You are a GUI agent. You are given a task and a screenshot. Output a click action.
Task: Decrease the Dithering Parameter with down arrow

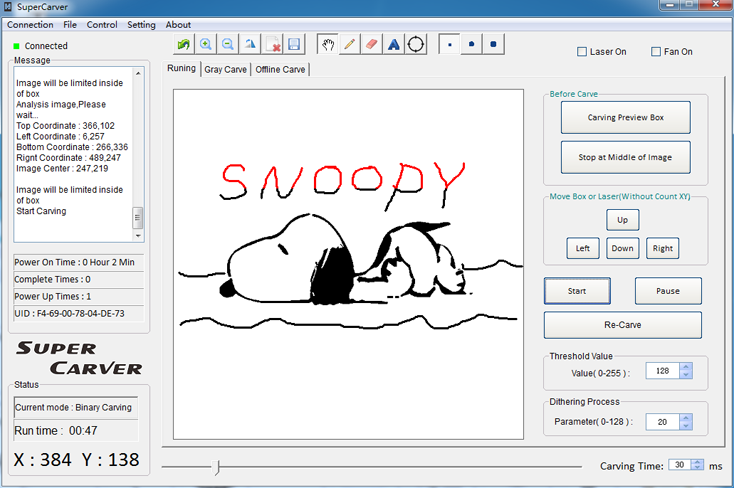pos(685,426)
